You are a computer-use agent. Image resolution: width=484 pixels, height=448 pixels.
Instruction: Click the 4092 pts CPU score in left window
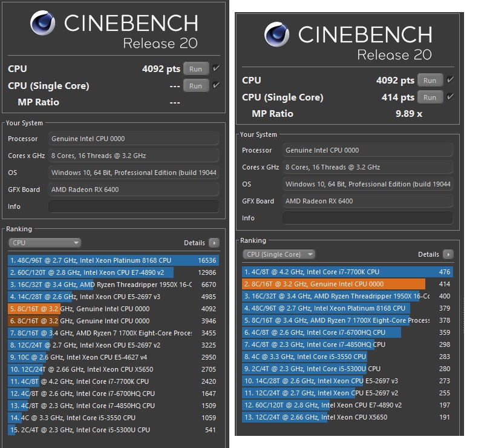[x=161, y=69]
